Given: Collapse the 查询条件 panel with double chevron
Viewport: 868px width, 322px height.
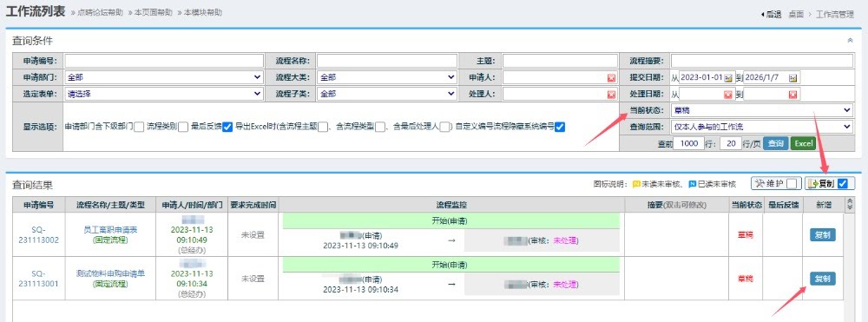Looking at the screenshot, I should [x=851, y=41].
